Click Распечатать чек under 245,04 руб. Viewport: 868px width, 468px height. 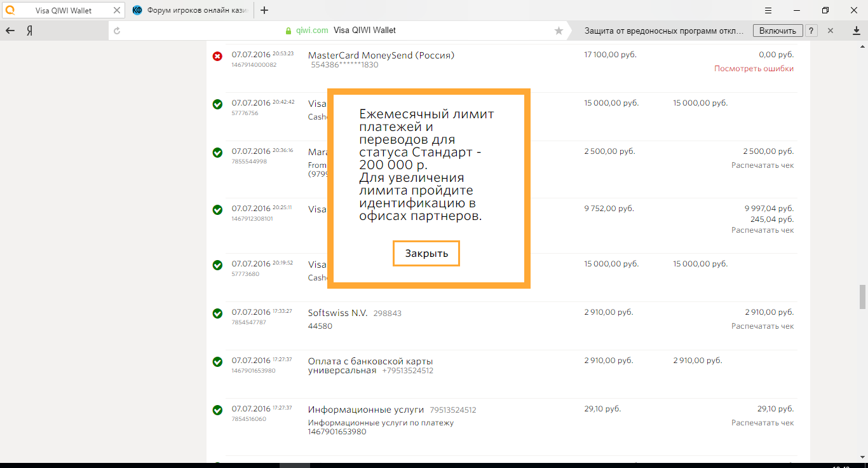[763, 230]
